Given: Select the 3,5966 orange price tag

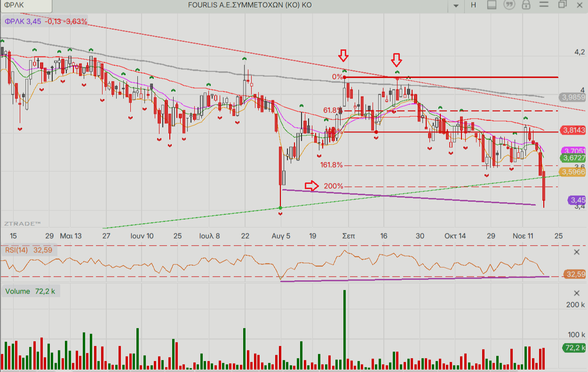Looking at the screenshot, I should [573, 172].
